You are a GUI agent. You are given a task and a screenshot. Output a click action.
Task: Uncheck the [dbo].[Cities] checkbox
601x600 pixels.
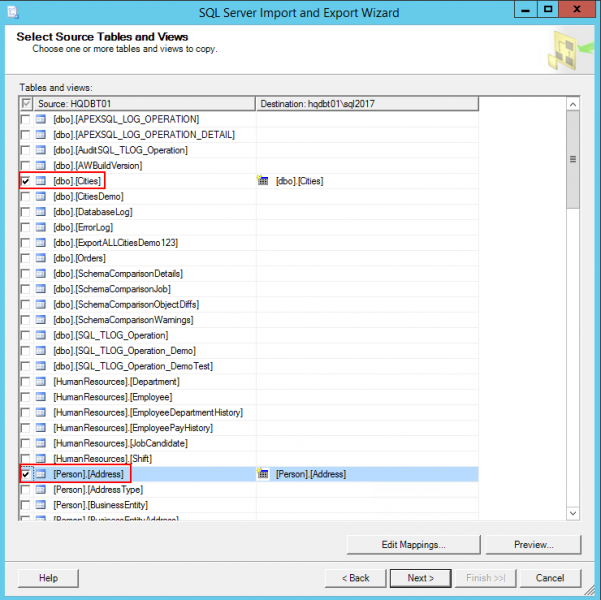pos(25,181)
